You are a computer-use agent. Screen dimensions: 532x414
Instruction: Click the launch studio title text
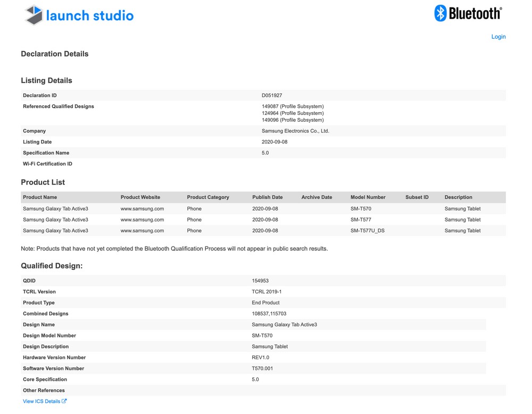point(90,15)
